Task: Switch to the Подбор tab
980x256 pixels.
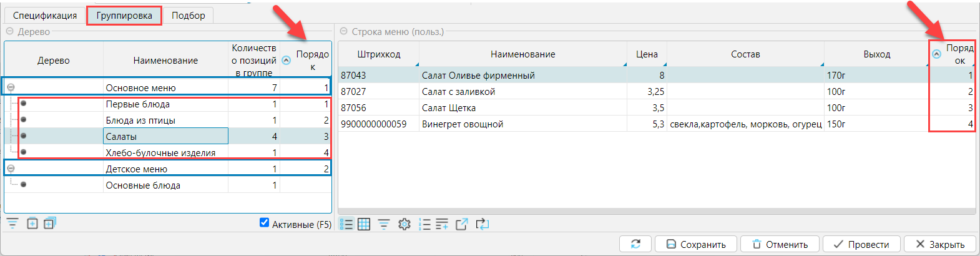Action: tap(188, 16)
